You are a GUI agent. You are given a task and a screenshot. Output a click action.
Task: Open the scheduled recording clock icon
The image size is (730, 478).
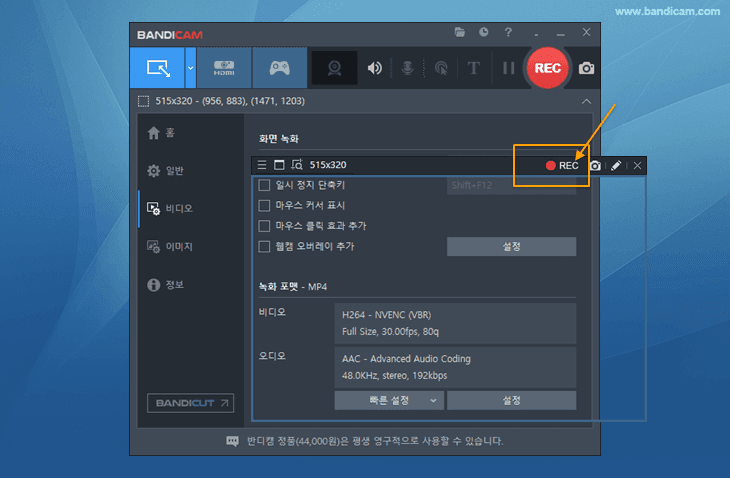pyautogui.click(x=484, y=32)
